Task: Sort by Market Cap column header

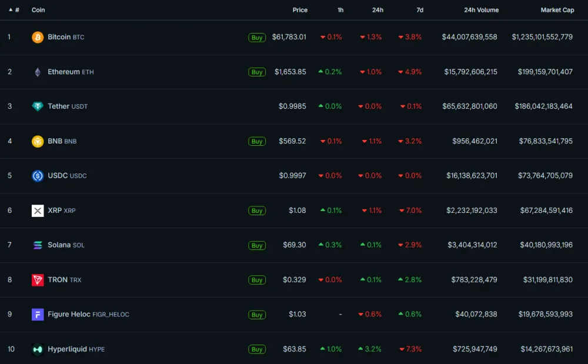Action: 557,10
